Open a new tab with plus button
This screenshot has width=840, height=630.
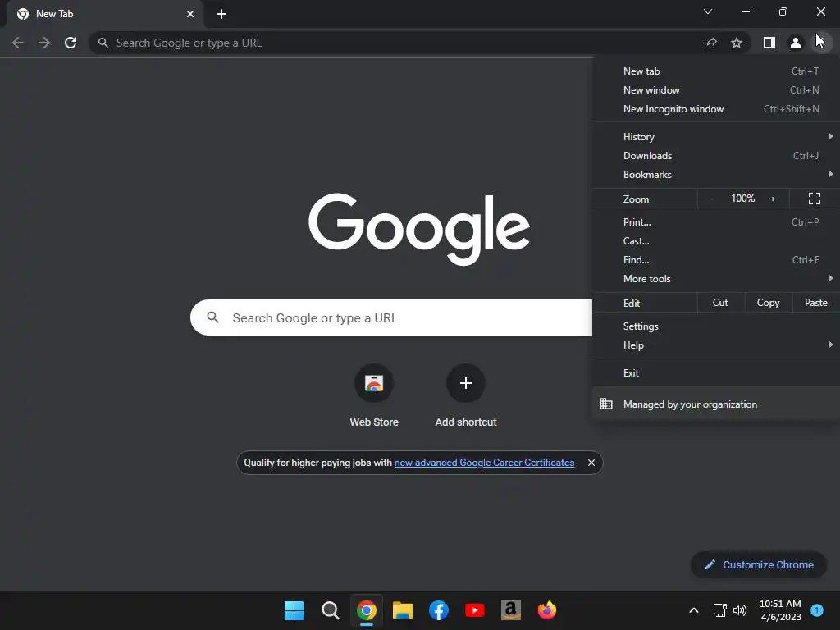pos(221,14)
